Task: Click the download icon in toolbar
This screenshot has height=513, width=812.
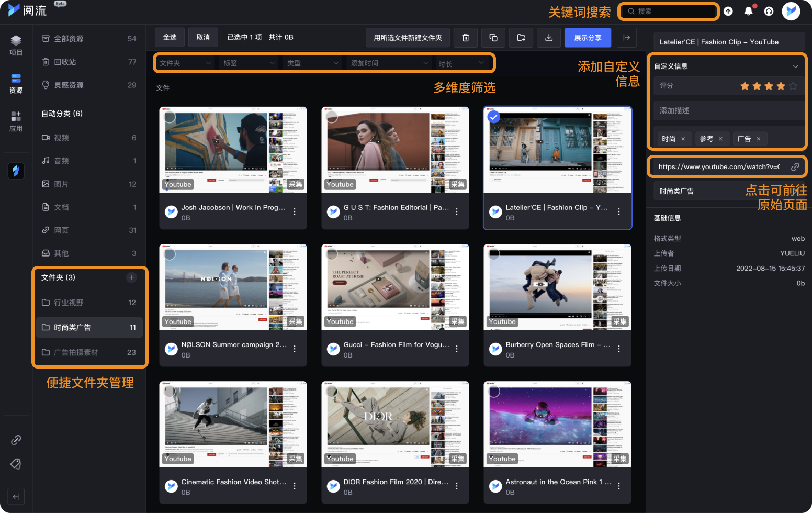Action: pyautogui.click(x=549, y=38)
